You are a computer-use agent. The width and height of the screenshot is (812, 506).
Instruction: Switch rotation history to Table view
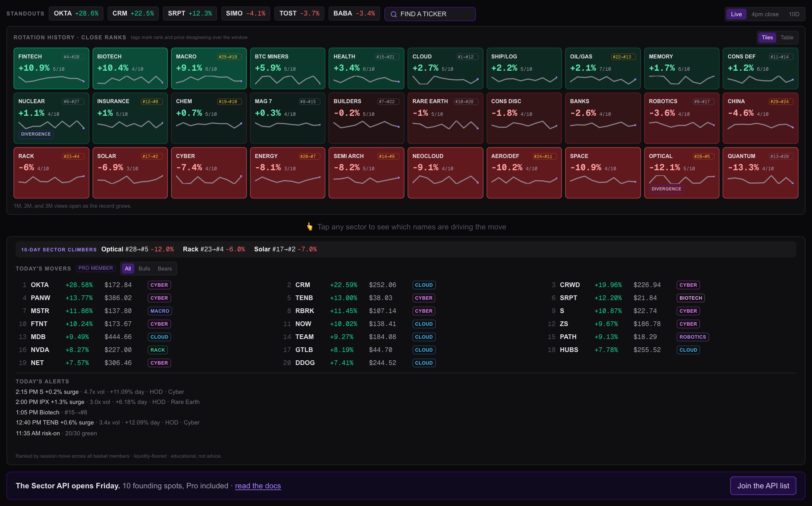tap(787, 38)
